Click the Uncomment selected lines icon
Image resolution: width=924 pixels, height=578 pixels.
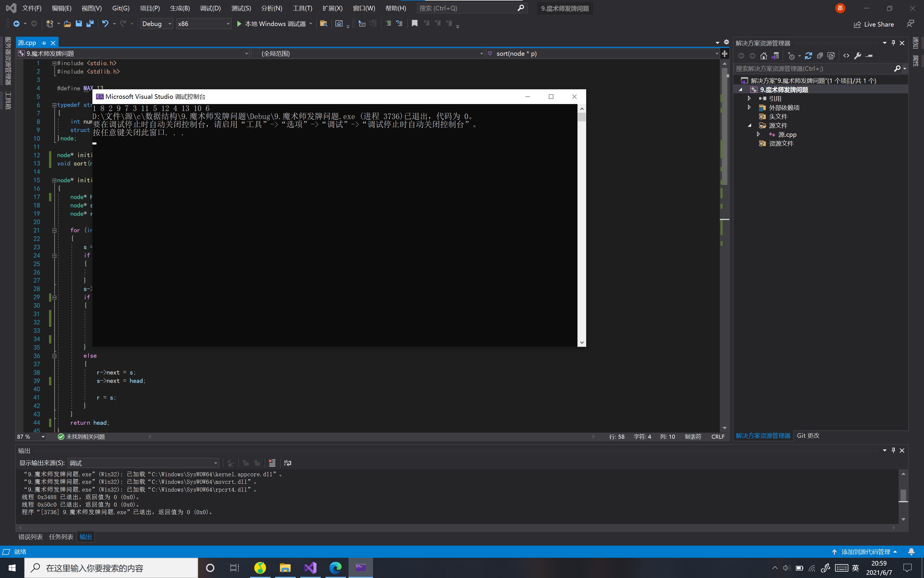coord(399,24)
